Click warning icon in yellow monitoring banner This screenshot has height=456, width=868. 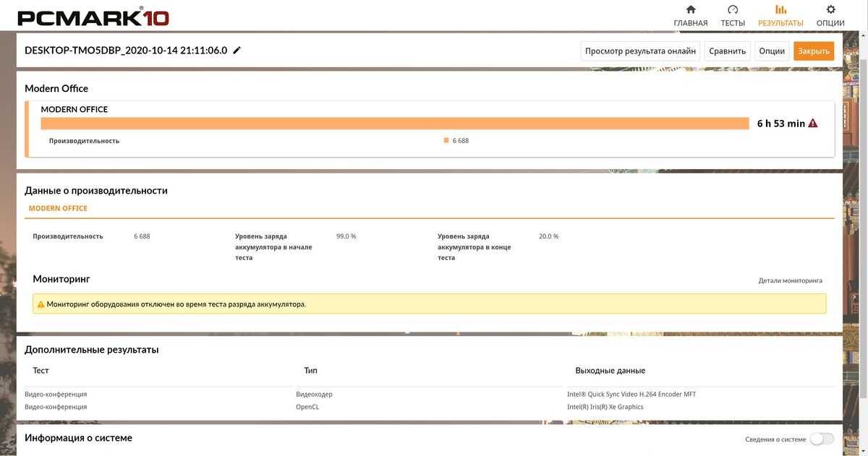pos(41,304)
